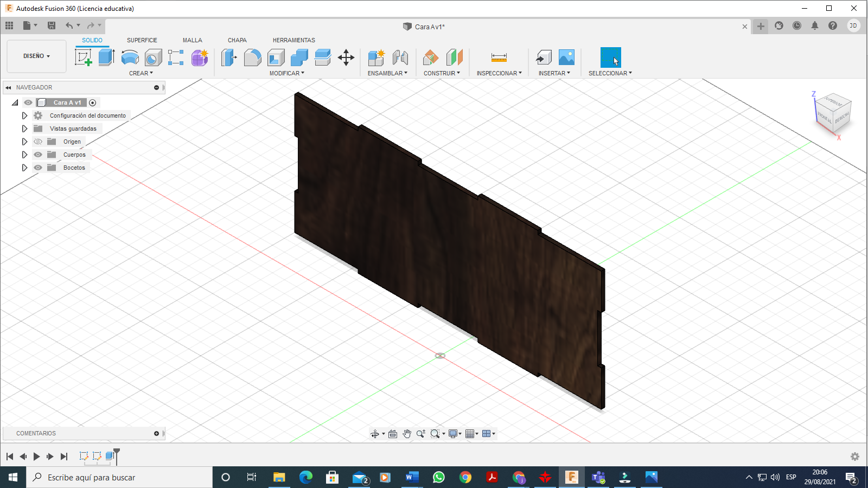Activate Cara A v1 component radio button
This screenshot has height=488, width=868.
coord(93,102)
